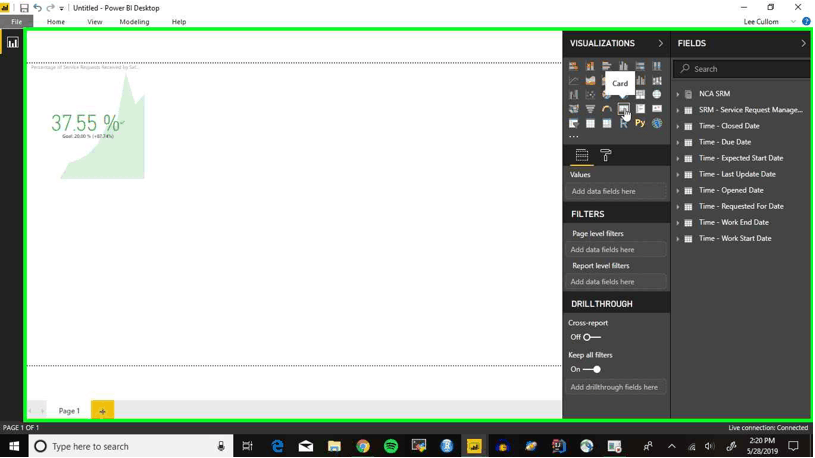Toggle Keep all filters switch
The image size is (815, 458).
591,369
